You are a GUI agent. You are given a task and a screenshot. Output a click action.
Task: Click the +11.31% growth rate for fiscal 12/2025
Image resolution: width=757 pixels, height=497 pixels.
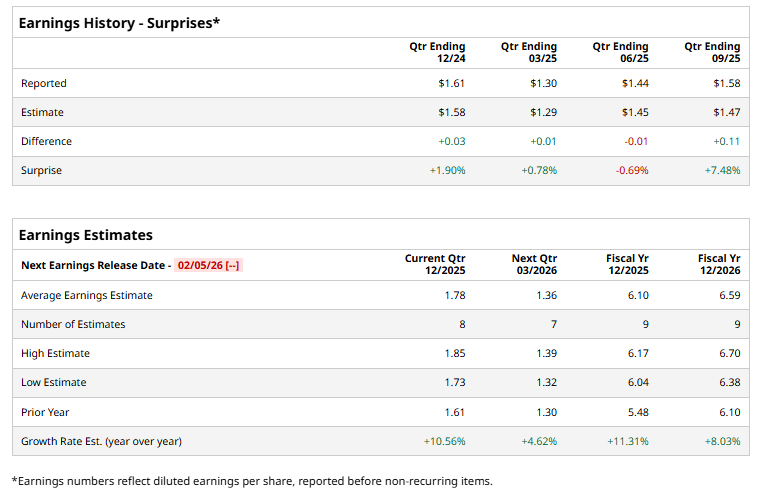pyautogui.click(x=627, y=441)
